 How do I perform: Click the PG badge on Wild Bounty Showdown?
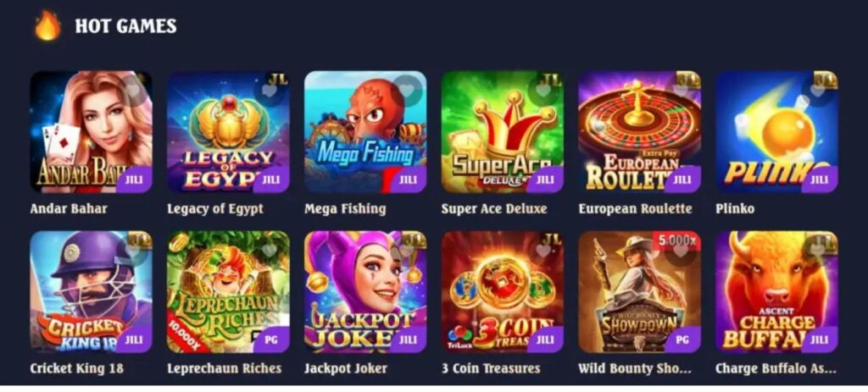(x=682, y=340)
